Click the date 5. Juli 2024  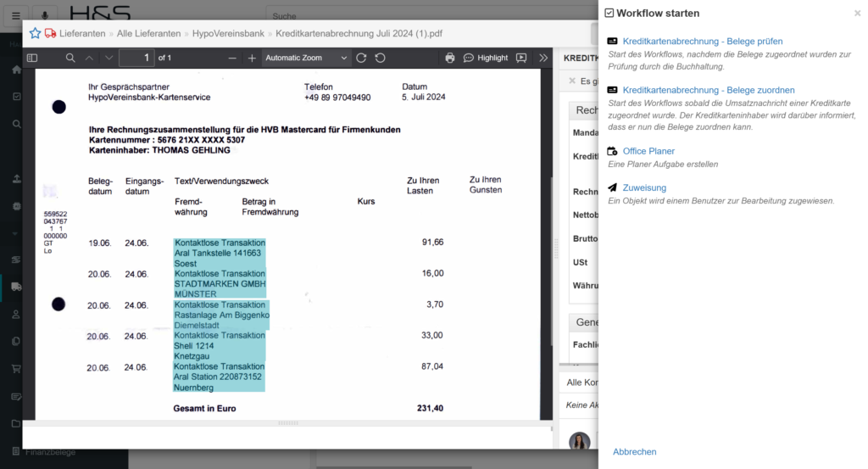424,97
